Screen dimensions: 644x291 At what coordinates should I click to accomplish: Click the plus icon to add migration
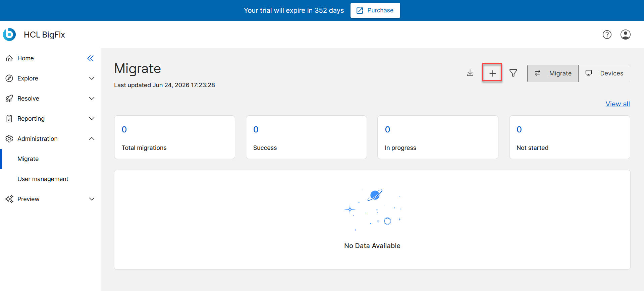coord(492,73)
